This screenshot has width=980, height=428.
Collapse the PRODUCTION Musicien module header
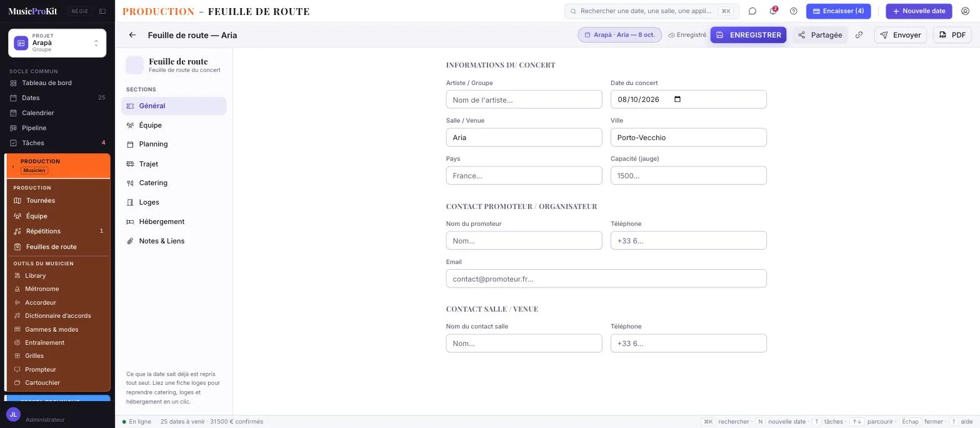tap(58, 166)
